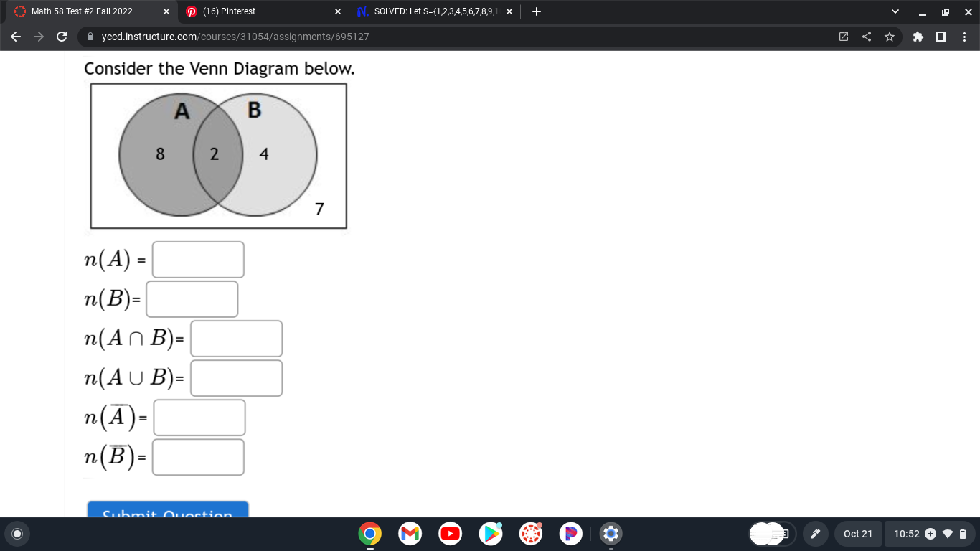Viewport: 980px width, 551px height.
Task: Open YouTube from the shelf
Action: pos(450,534)
